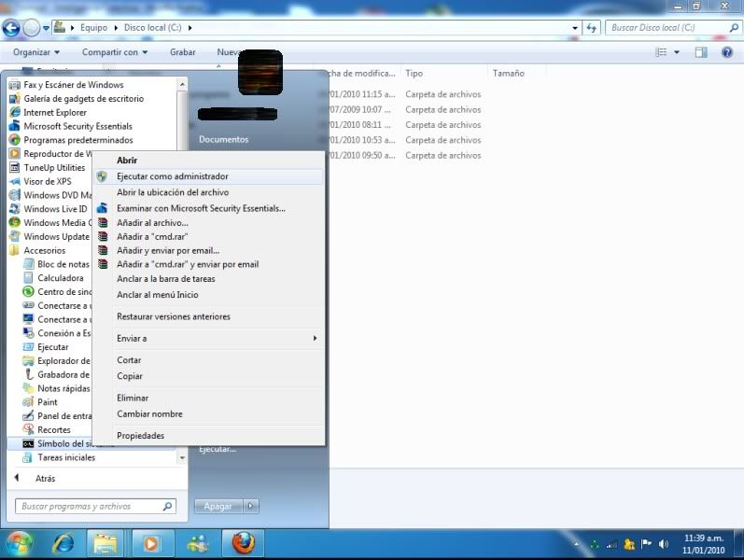This screenshot has width=744, height=560.
Task: Open Propiedades from context menu
Action: [209, 436]
